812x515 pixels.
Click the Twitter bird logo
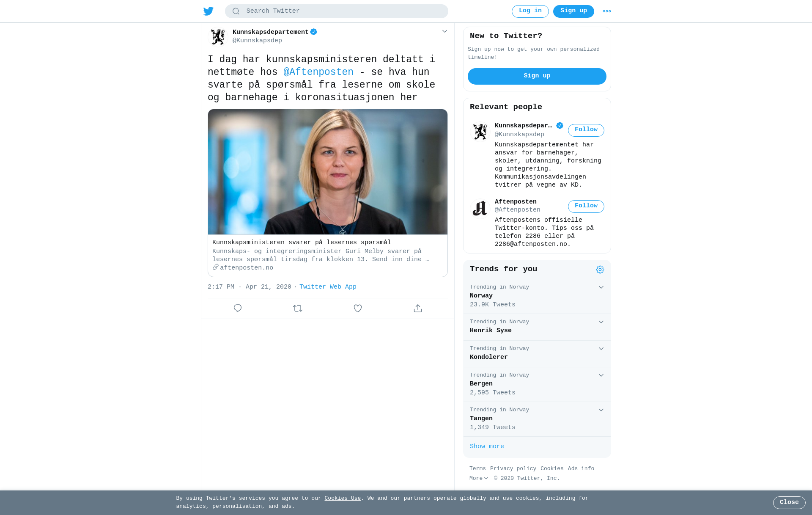point(208,11)
